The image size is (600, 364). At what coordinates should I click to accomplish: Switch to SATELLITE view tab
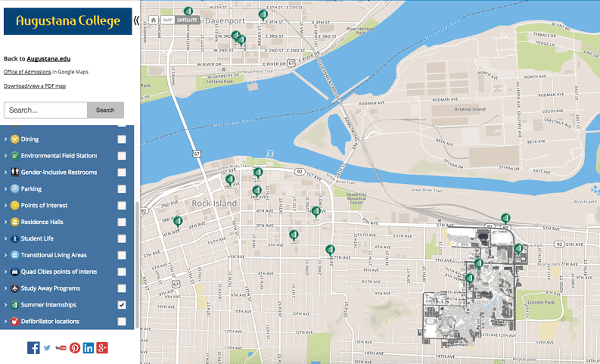(x=187, y=20)
